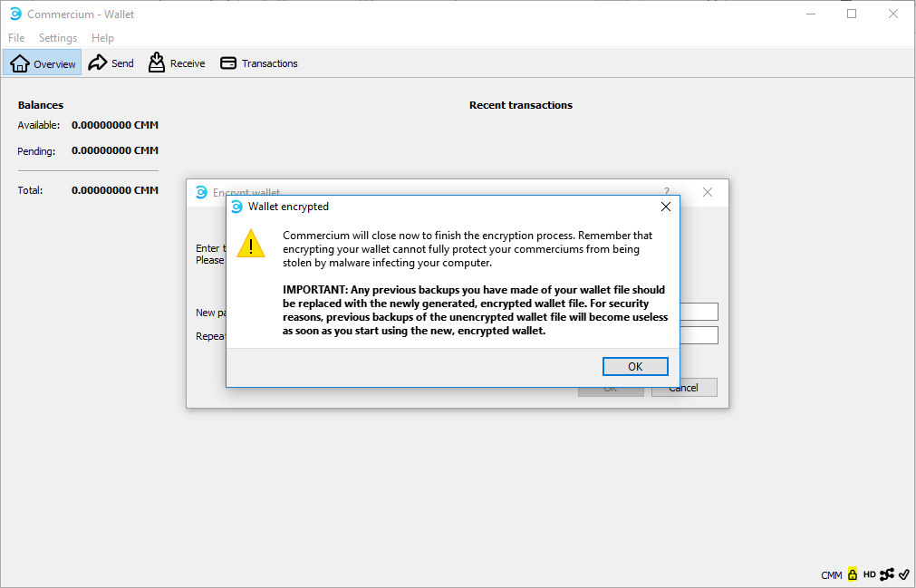Click Cancel in the Encrypt wallet dialog
Image resolution: width=916 pixels, height=588 pixels.
click(684, 388)
